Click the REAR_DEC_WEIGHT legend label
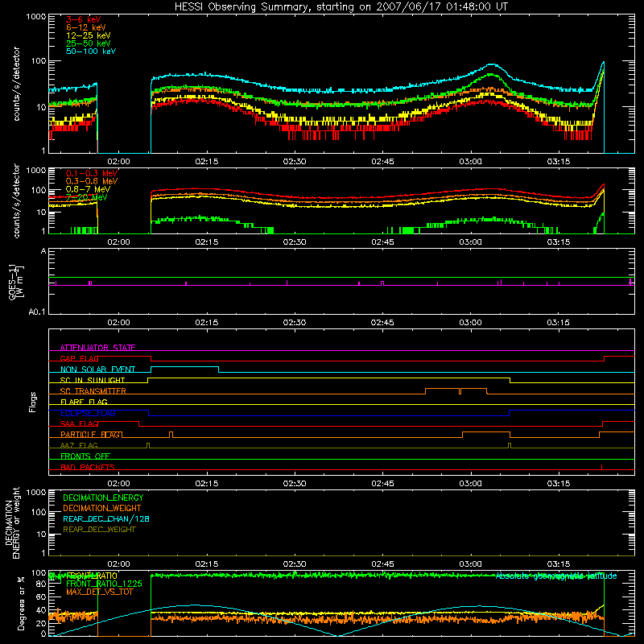The image size is (644, 644). (99, 530)
